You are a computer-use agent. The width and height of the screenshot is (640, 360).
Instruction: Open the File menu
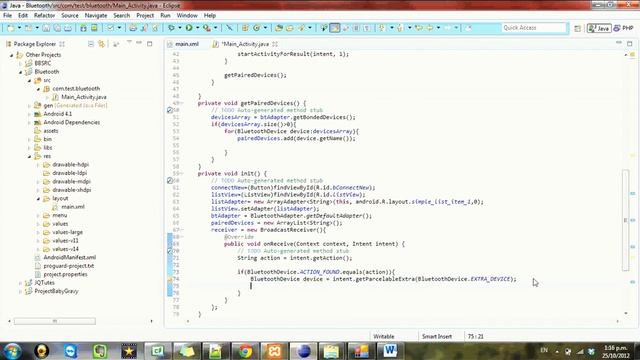coord(7,16)
